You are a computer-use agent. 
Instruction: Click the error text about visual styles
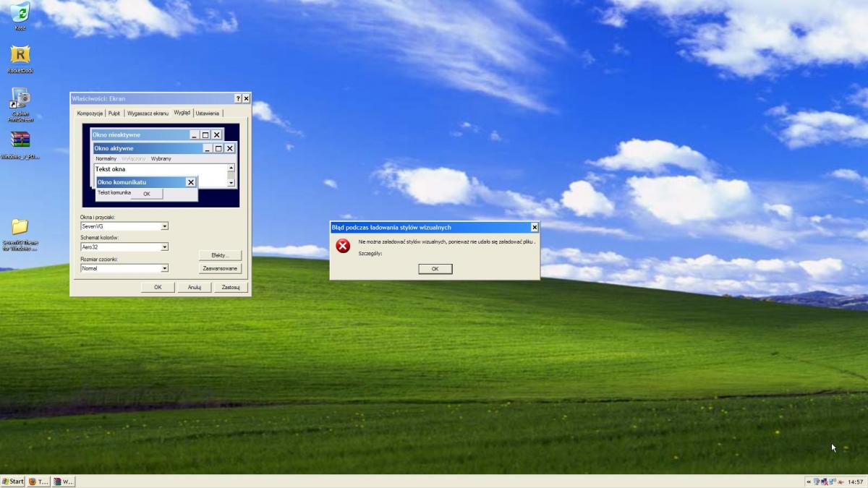point(447,241)
